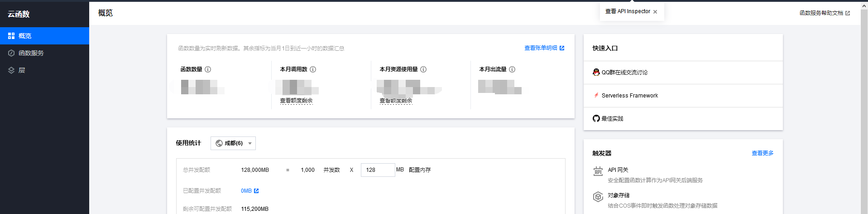This screenshot has width=868, height=214.
Task: Open the 成都(6) region dropdown
Action: [233, 143]
